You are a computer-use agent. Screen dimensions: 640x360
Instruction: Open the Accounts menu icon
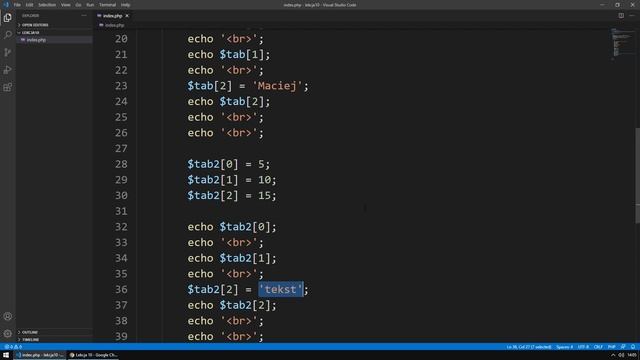pos(7,316)
